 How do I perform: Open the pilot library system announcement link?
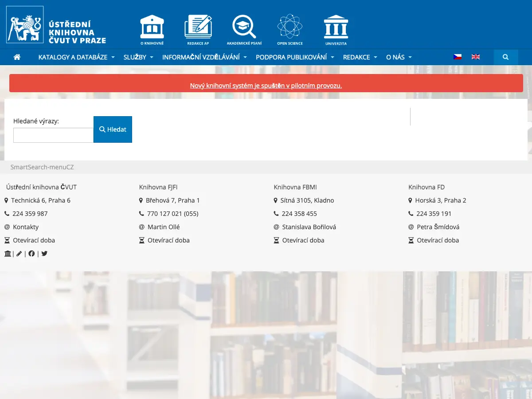266,86
